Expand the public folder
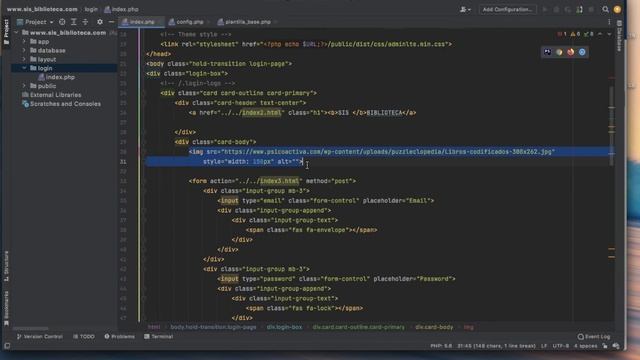640x360 pixels. (x=24, y=86)
